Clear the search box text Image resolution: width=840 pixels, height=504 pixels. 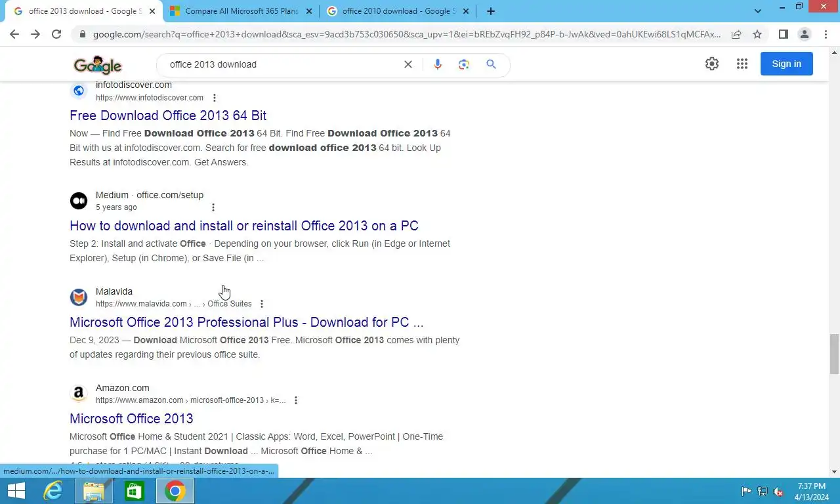(408, 64)
